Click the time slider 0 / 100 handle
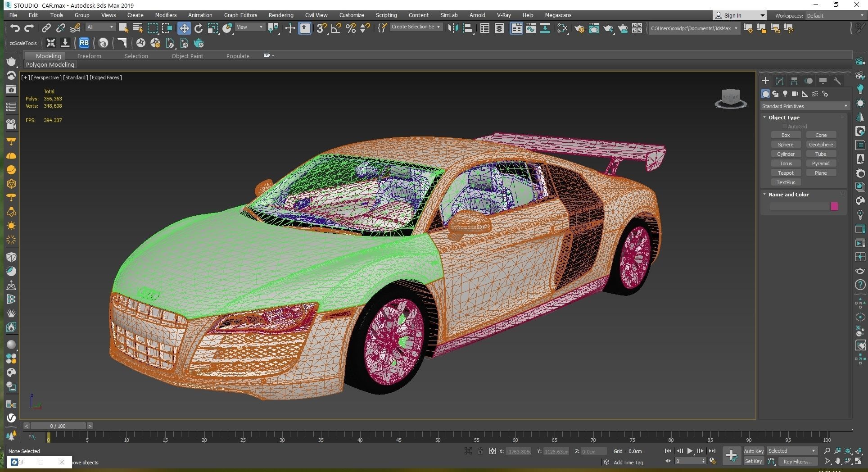The width and height of the screenshot is (868, 472). 58,426
